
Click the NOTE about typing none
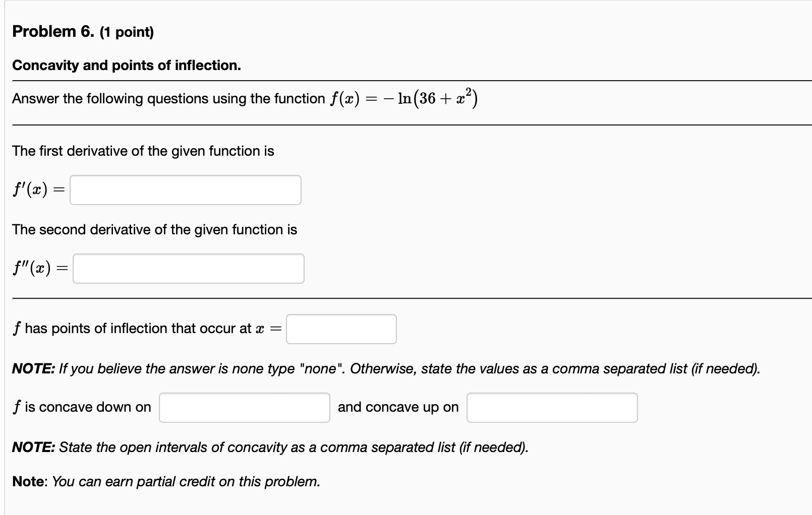pos(386,368)
